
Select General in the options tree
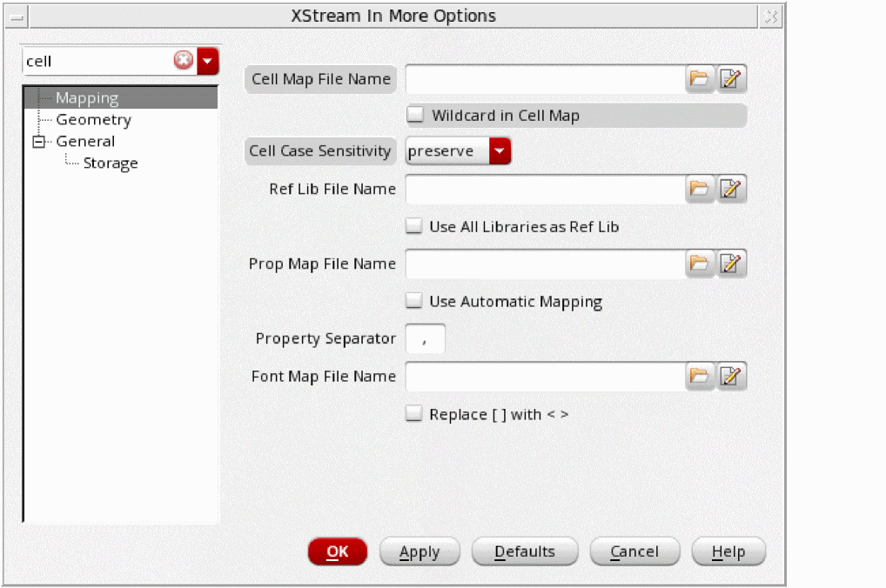tap(85, 141)
